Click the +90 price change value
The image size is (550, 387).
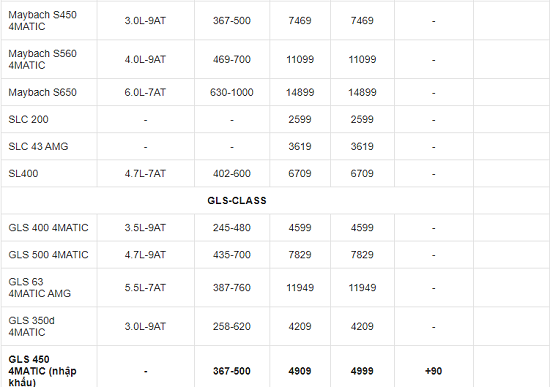(x=434, y=371)
